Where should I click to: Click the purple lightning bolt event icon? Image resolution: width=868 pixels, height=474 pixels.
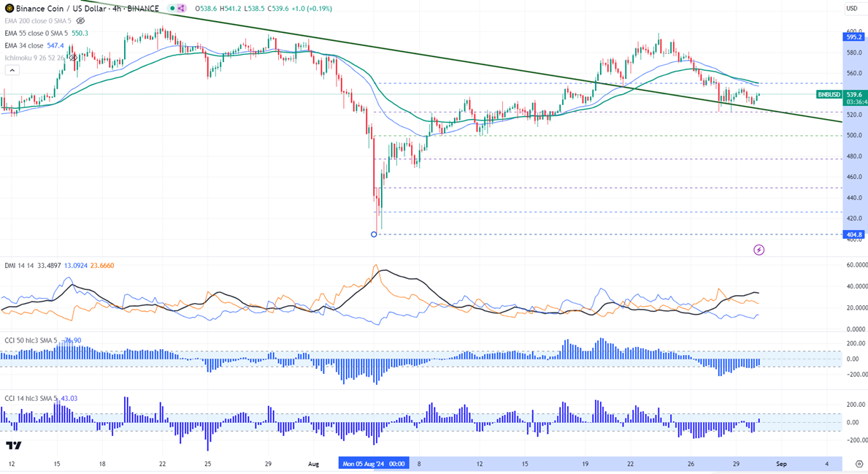(x=759, y=251)
